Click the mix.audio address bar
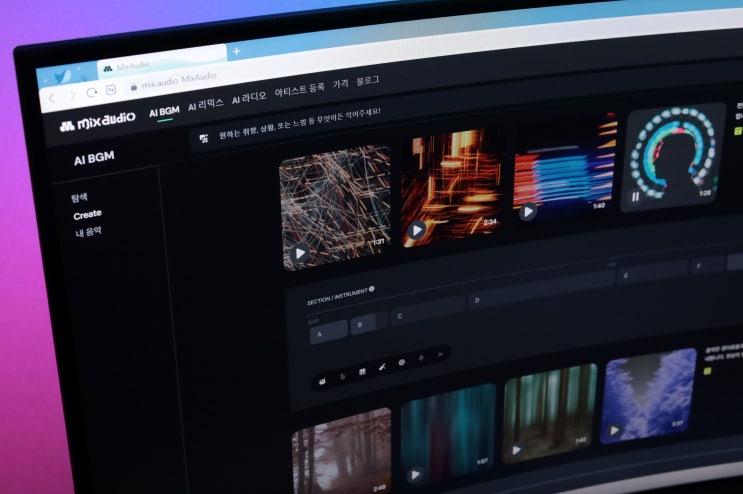743x494 pixels. tap(179, 80)
